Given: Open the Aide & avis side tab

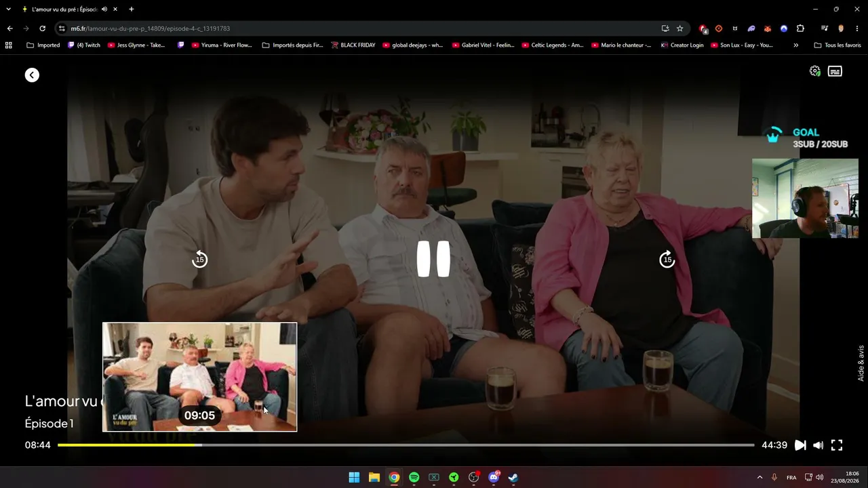Looking at the screenshot, I should click(861, 363).
